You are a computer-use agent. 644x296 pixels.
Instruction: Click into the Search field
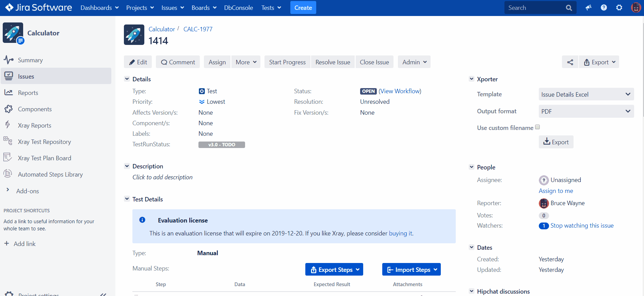point(534,8)
